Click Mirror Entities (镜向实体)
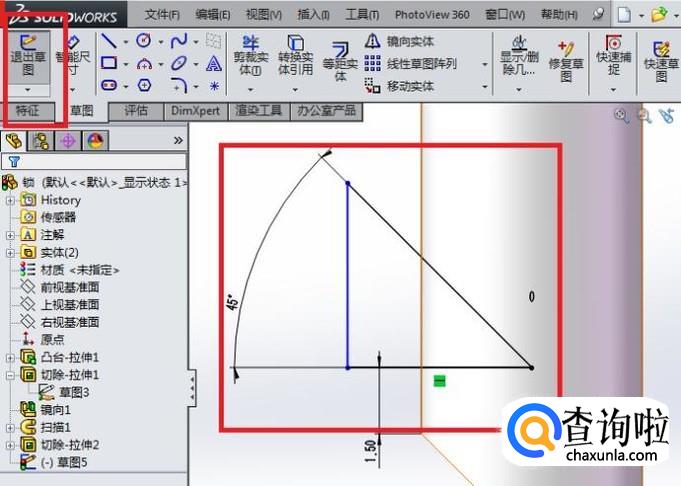Screen dimensions: 681x486 pyautogui.click(x=399, y=41)
